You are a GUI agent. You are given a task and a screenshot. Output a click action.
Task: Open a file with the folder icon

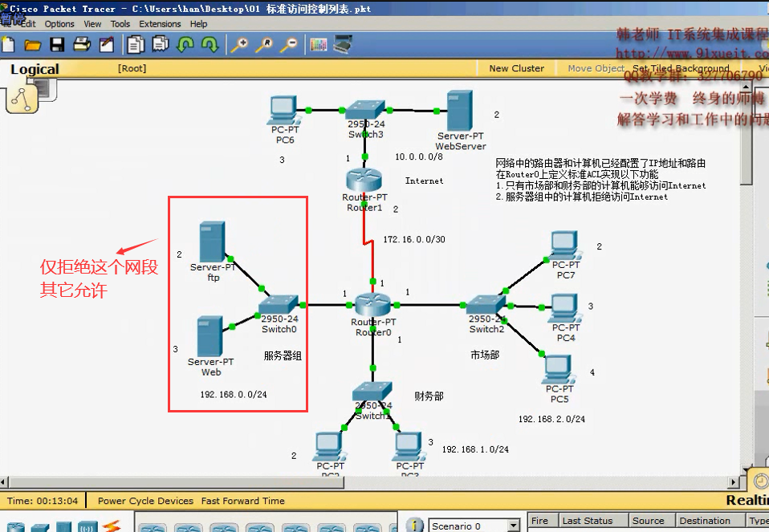tap(32, 45)
